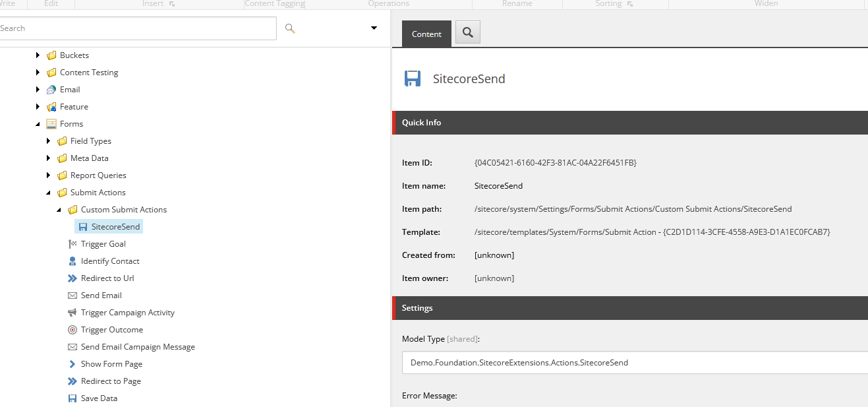Click into the content tree search box
The image size is (868, 407).
(x=138, y=28)
